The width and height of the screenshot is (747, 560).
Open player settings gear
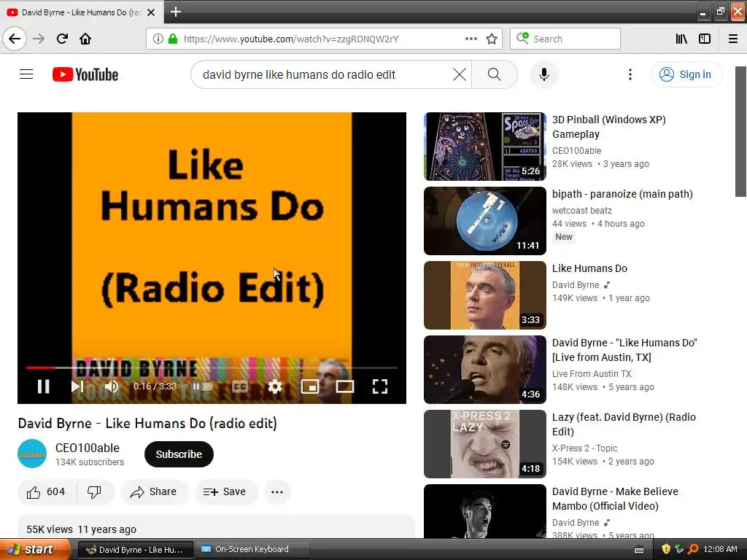[275, 386]
